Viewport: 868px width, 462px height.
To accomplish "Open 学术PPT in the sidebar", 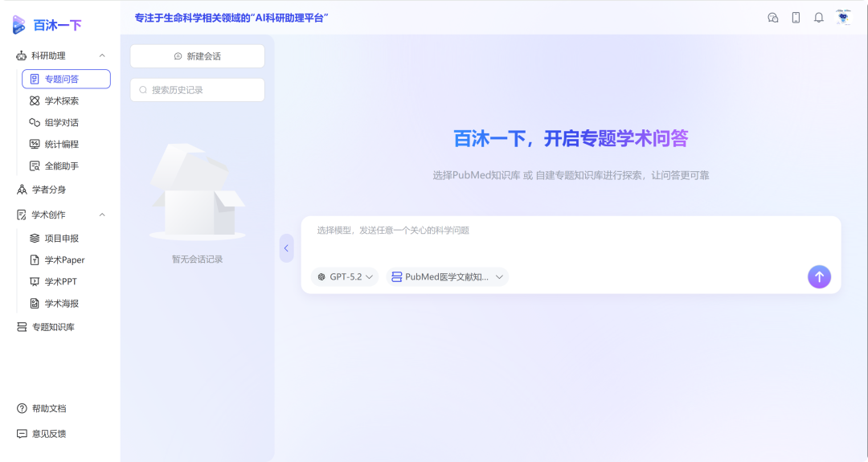I will (60, 282).
